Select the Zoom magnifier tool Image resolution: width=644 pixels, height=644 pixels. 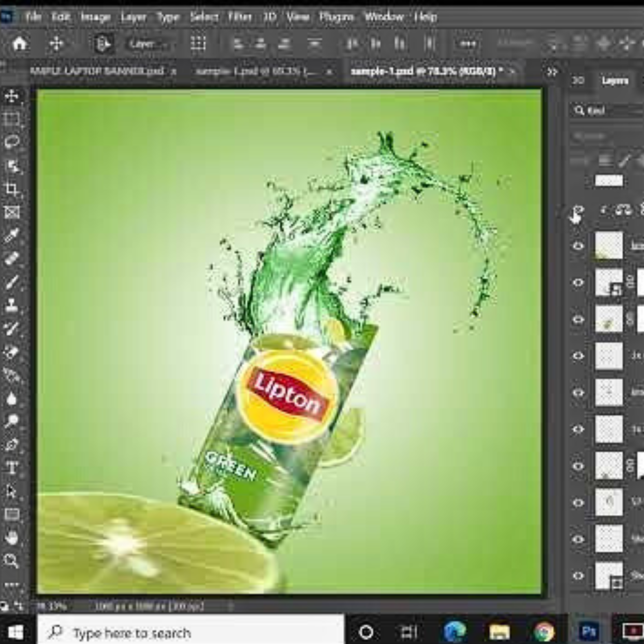coord(12,561)
